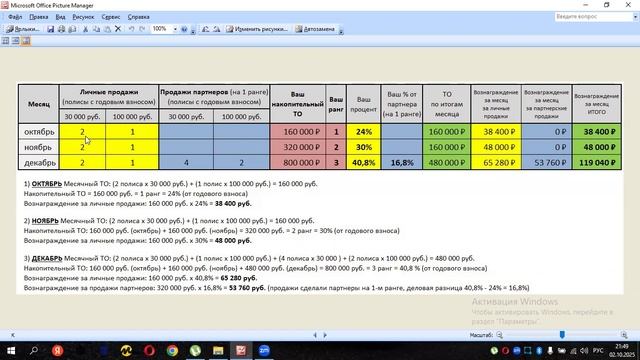Click the AutoCorrect (Автозамена) button
The image size is (640, 360).
pos(315,29)
